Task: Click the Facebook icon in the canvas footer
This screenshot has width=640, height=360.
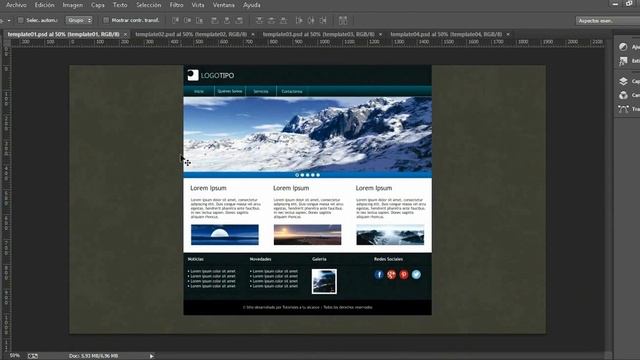Action: [379, 274]
